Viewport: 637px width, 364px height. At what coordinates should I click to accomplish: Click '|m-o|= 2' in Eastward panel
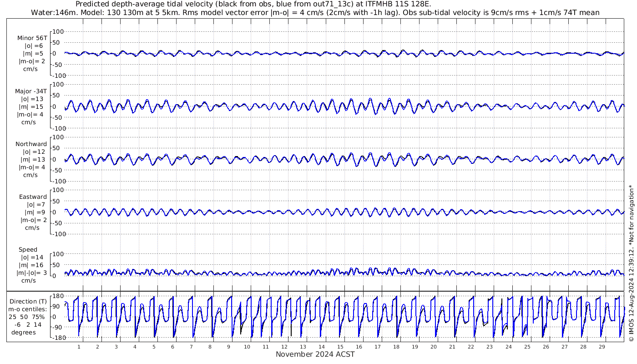tap(33, 220)
